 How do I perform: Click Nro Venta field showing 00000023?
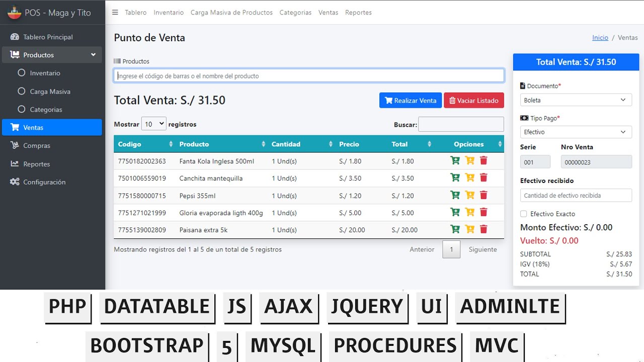point(596,161)
